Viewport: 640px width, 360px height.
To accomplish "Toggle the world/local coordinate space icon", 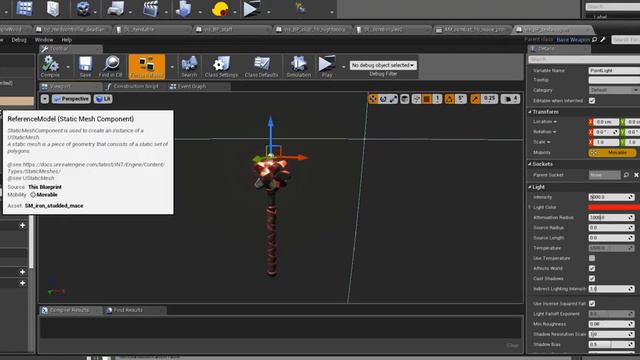I will [404, 99].
